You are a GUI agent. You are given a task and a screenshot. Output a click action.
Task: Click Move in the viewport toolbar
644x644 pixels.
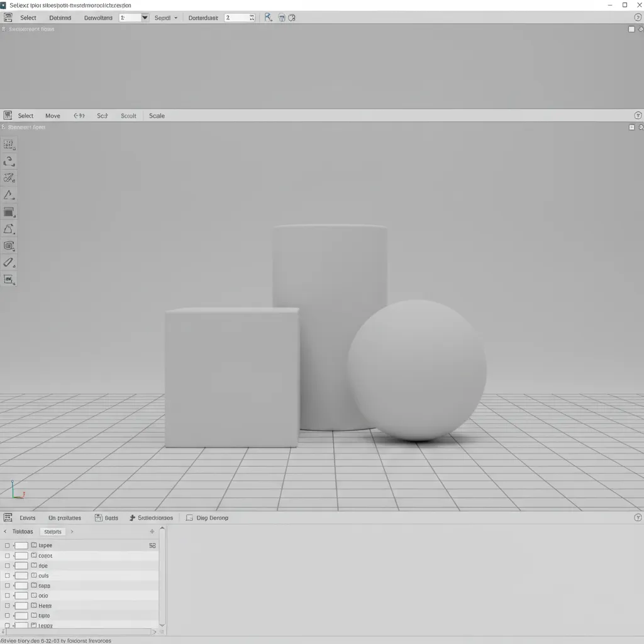point(53,116)
